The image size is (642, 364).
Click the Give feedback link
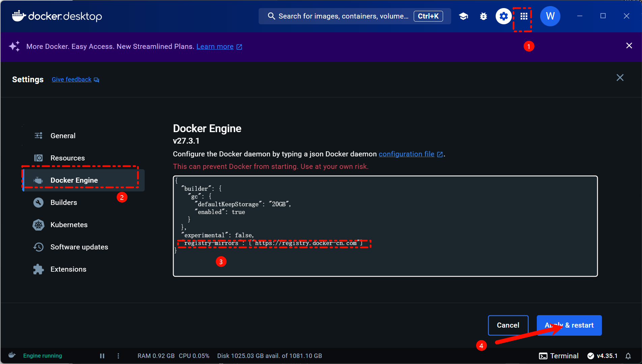[x=71, y=80]
